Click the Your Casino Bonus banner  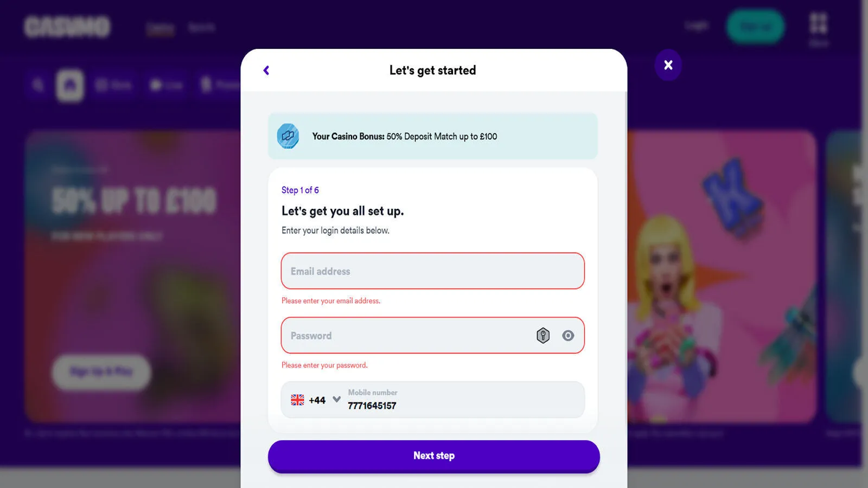click(433, 136)
